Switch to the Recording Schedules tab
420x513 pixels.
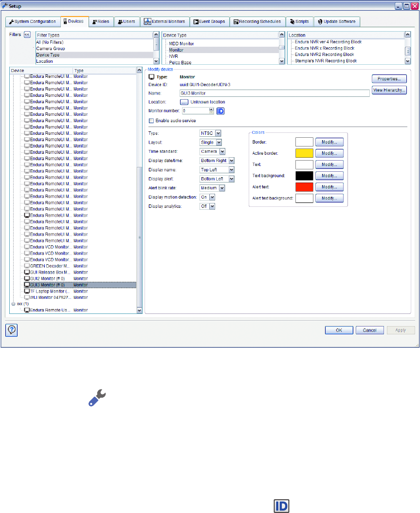pos(257,22)
